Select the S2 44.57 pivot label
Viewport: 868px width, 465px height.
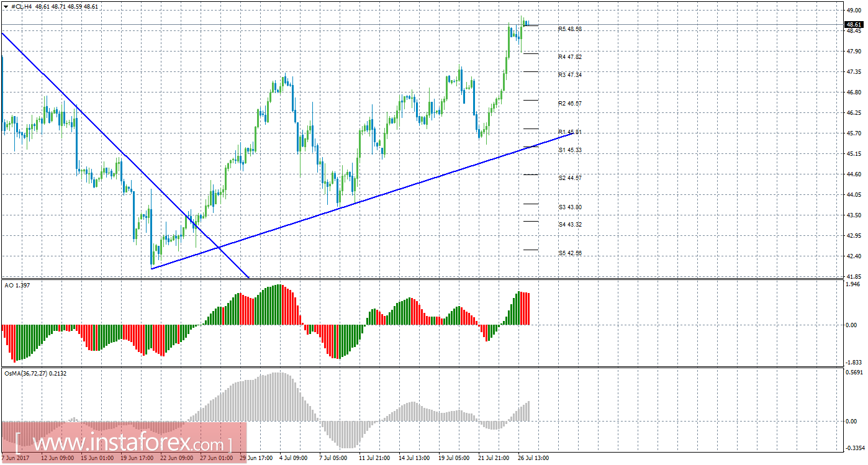(x=570, y=178)
